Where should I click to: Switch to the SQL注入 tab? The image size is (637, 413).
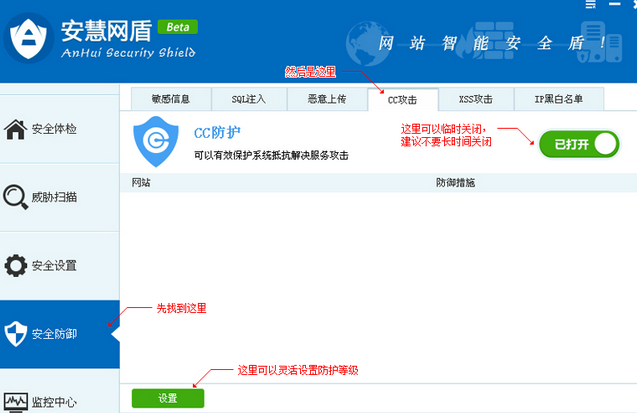(249, 99)
